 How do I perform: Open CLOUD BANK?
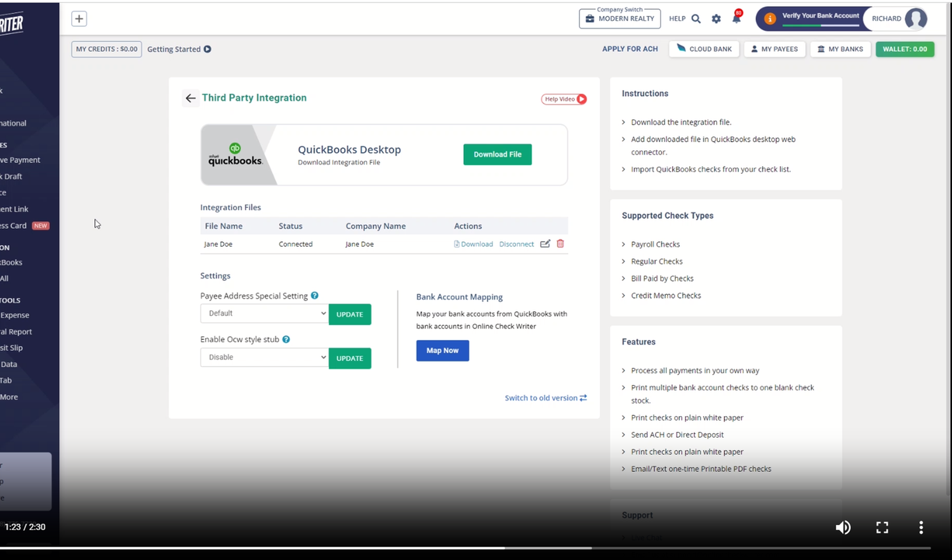tap(704, 49)
